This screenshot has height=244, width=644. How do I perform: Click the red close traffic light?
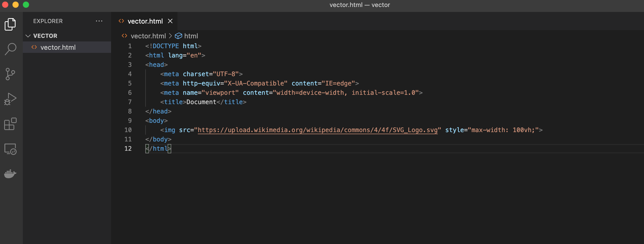point(5,5)
